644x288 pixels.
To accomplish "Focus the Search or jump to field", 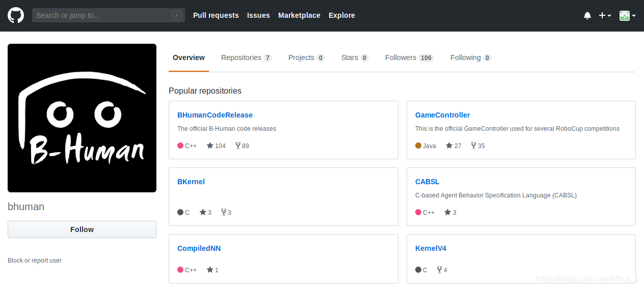I will [109, 15].
